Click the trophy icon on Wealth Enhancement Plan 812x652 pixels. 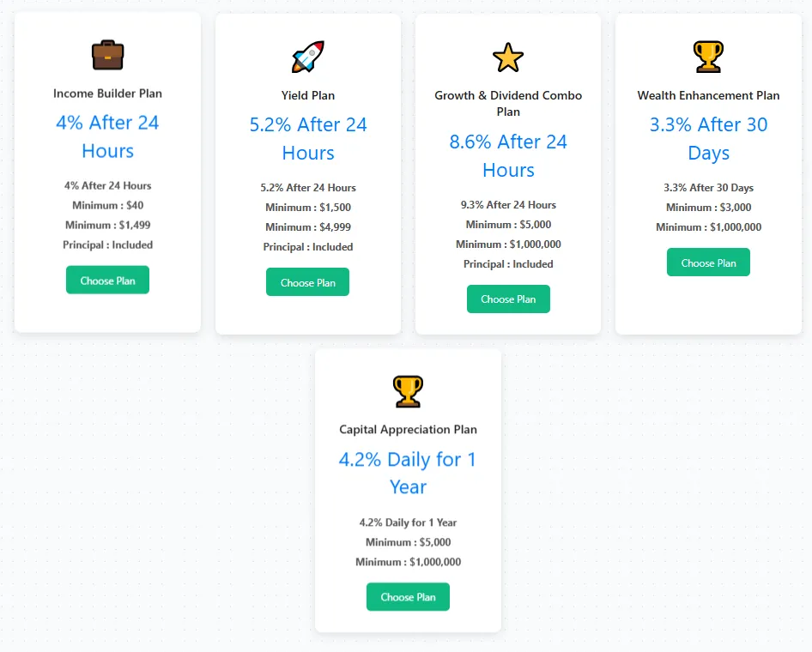pos(708,57)
